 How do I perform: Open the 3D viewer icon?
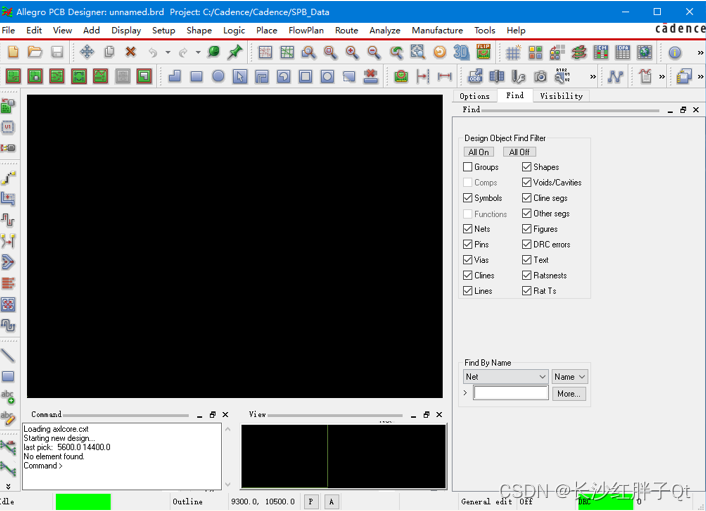click(x=461, y=52)
